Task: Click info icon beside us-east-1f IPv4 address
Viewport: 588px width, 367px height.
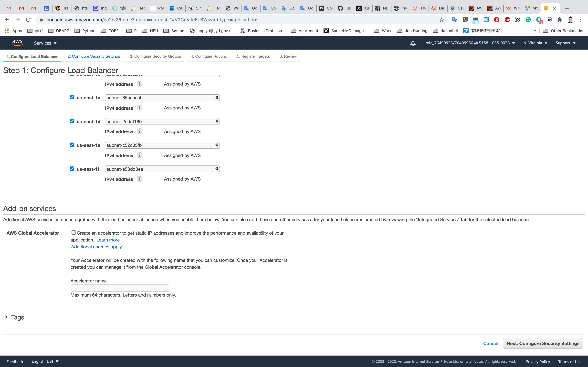Action: click(139, 179)
